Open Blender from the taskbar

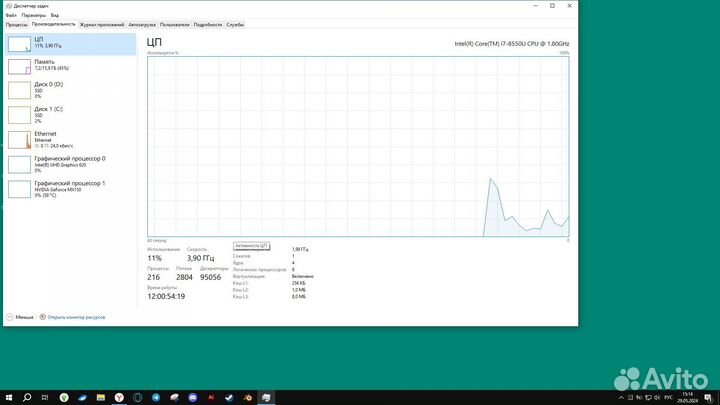pyautogui.click(x=248, y=398)
